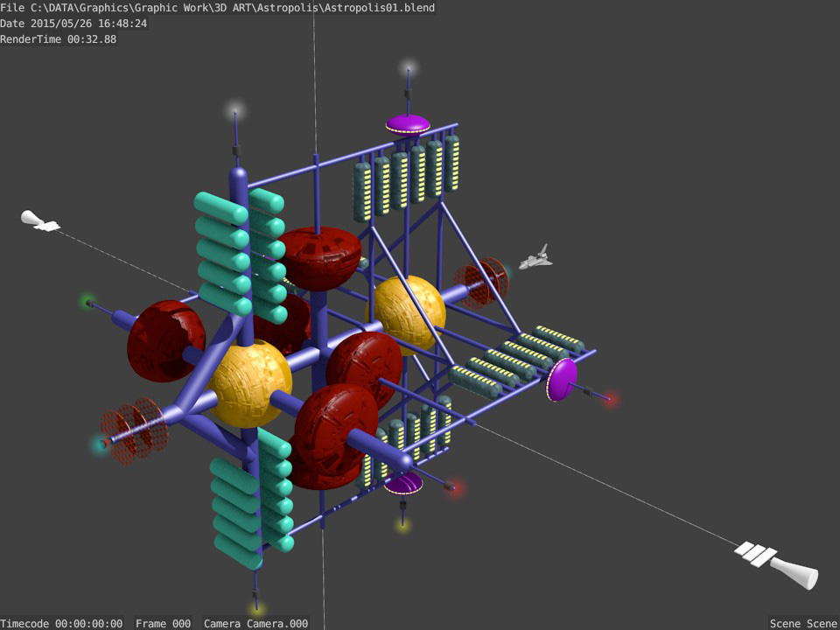Select the satellite with solar panels at lower right

pos(776,564)
